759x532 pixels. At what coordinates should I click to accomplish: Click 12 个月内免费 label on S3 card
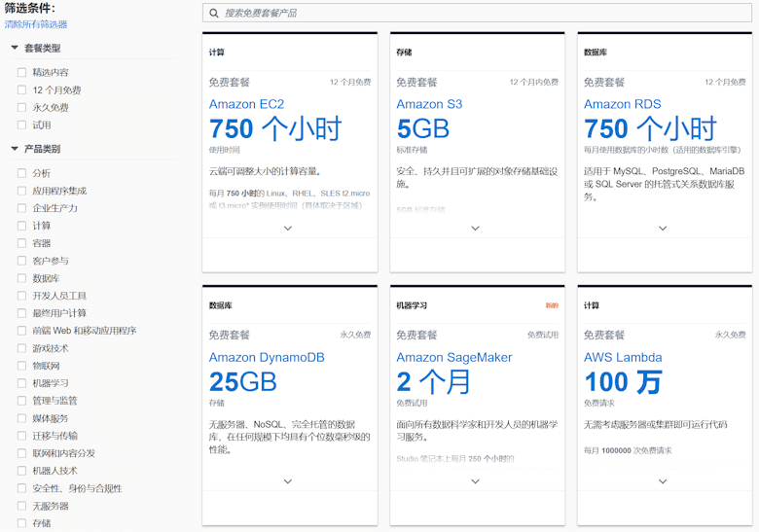pos(534,83)
